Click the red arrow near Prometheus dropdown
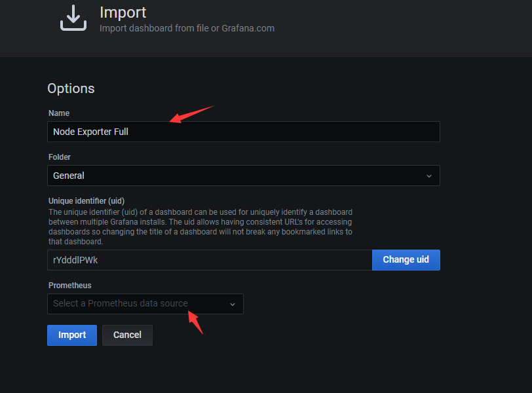 (x=195, y=322)
